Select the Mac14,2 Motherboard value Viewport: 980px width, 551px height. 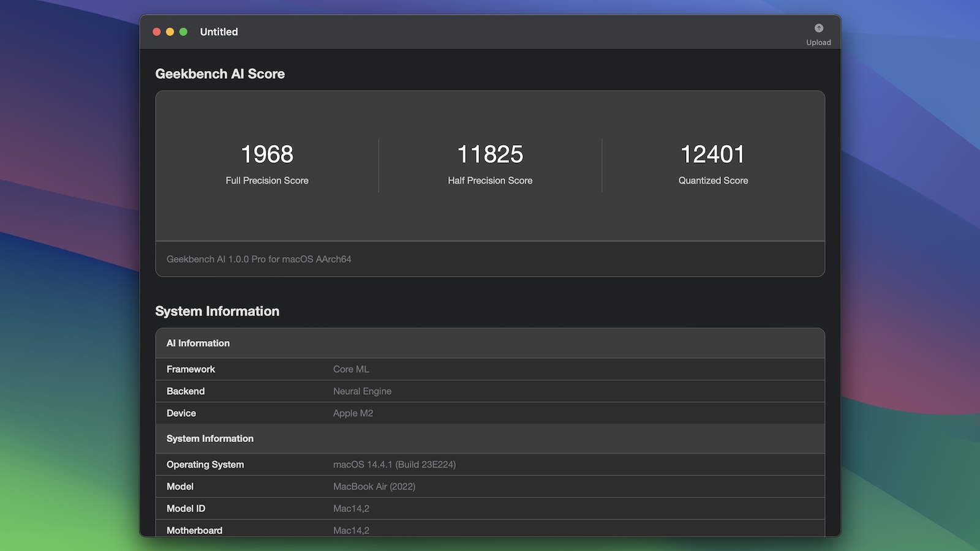coord(351,530)
